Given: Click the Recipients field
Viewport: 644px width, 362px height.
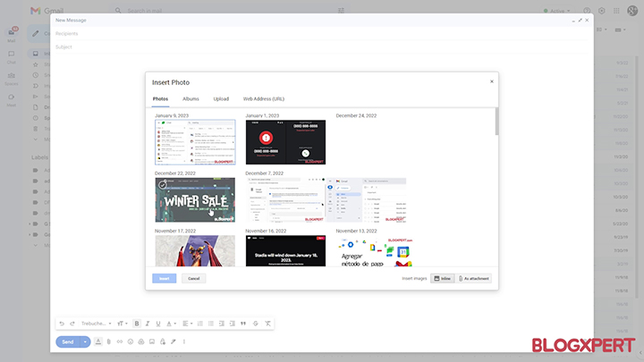Looking at the screenshot, I should 322,34.
